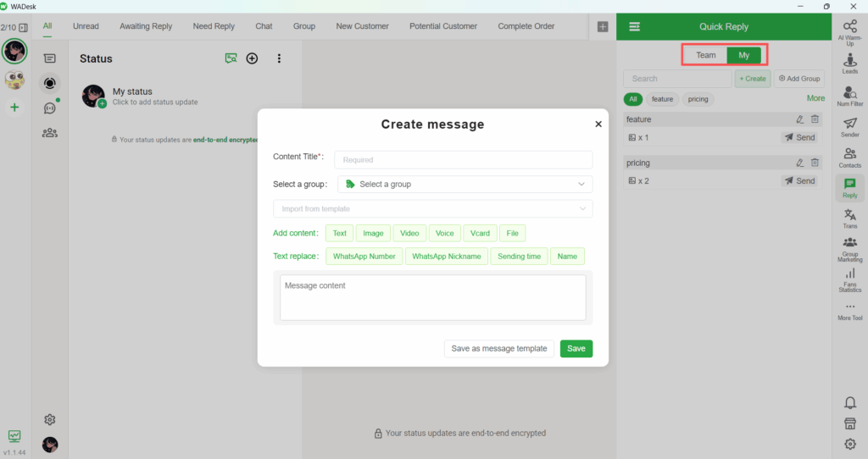Add Image content
Screen dimensions: 868x459
[373, 234]
